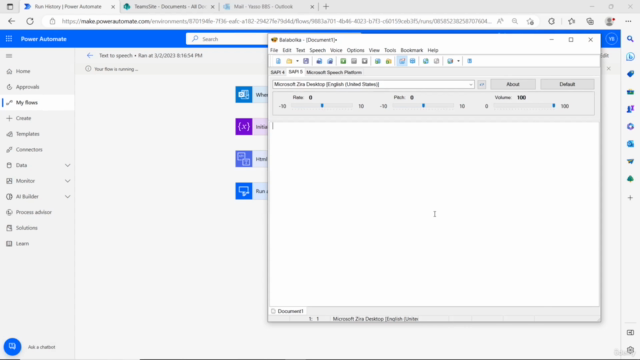Viewport: 640px width, 360px height.
Task: Expand the Monitor section chevron
Action: tap(67, 181)
